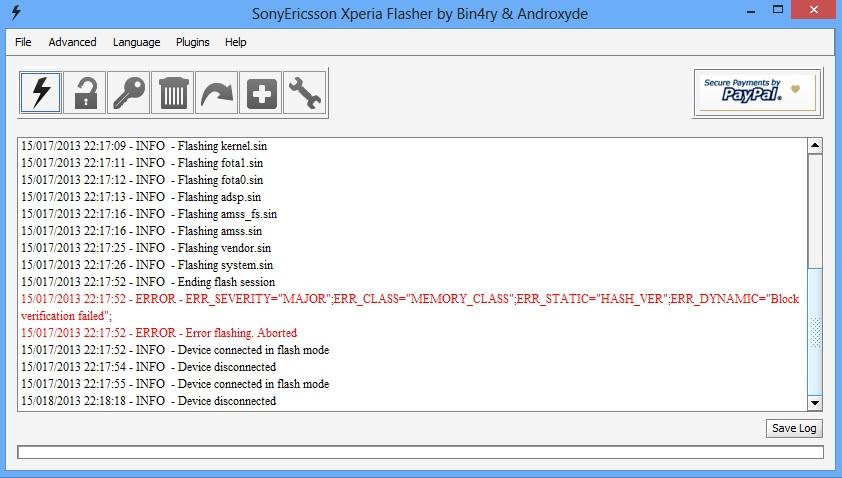
Task: Click the plus sign toolbar icon
Action: point(261,92)
